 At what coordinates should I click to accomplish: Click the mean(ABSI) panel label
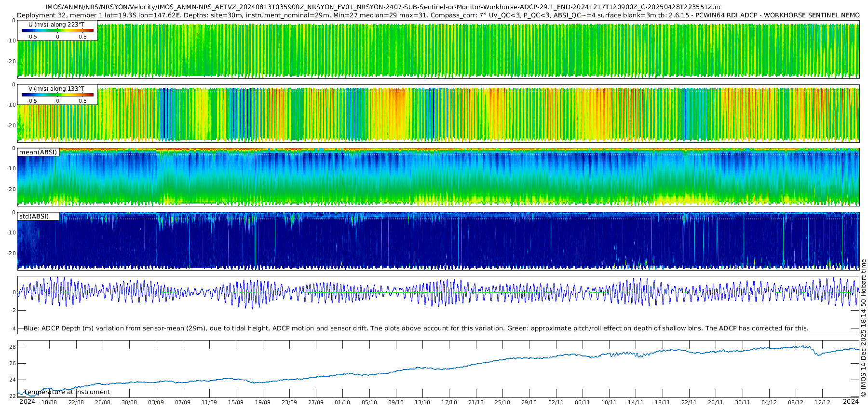38,152
